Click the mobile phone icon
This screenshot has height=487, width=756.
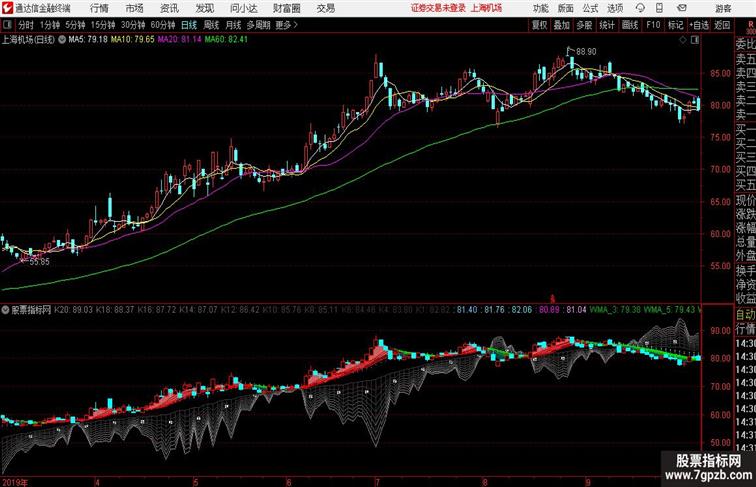click(660, 8)
